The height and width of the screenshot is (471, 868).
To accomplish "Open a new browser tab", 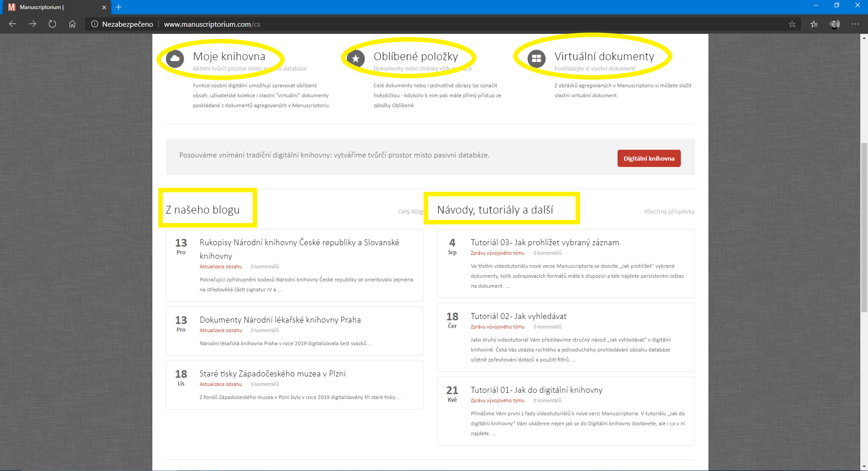I will click(x=119, y=7).
